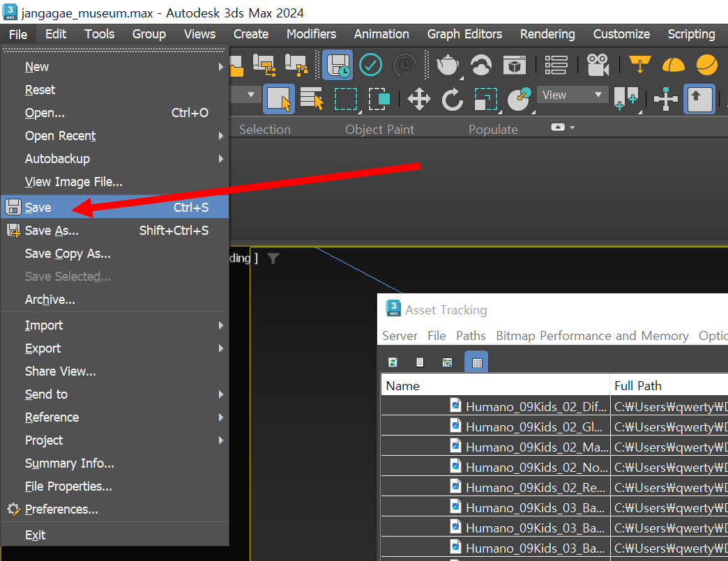Open the ribbon display options arrow

[572, 127]
